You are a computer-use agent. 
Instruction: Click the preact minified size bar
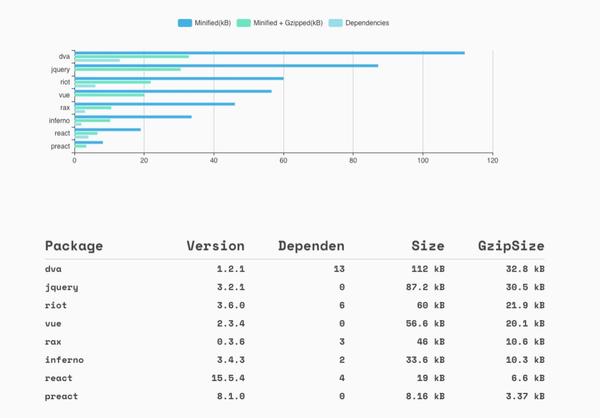89,142
